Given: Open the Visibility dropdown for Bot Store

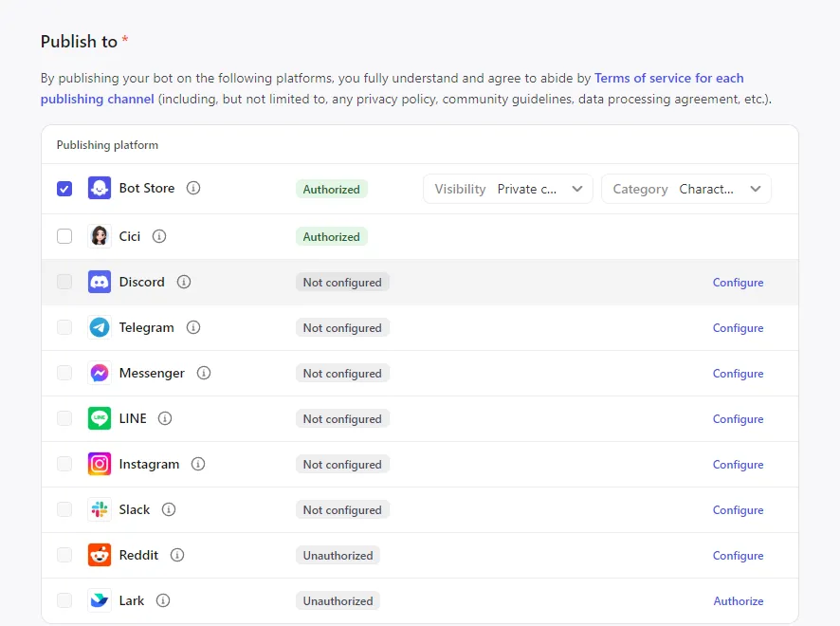Looking at the screenshot, I should click(x=508, y=189).
